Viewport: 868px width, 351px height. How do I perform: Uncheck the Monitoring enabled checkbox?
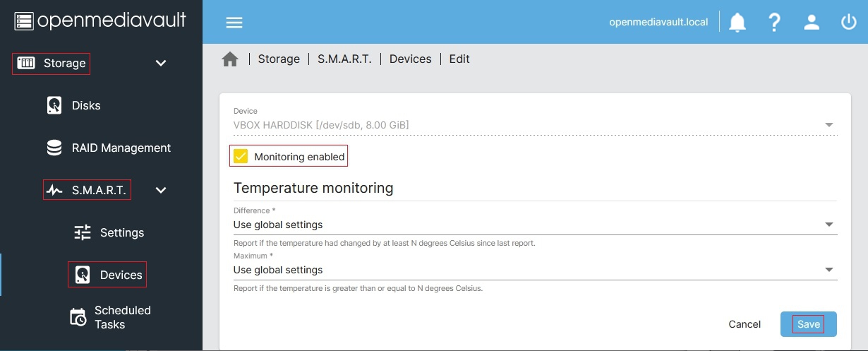click(x=241, y=156)
